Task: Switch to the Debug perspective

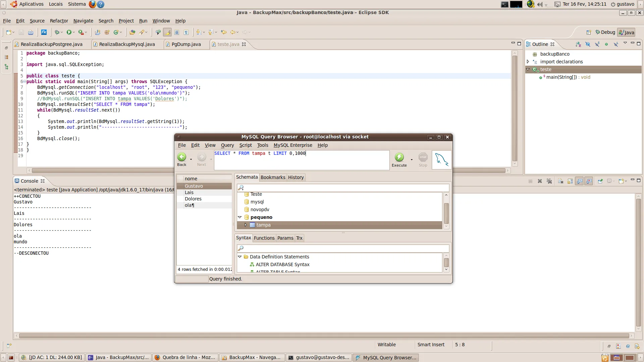Action: pos(605,32)
